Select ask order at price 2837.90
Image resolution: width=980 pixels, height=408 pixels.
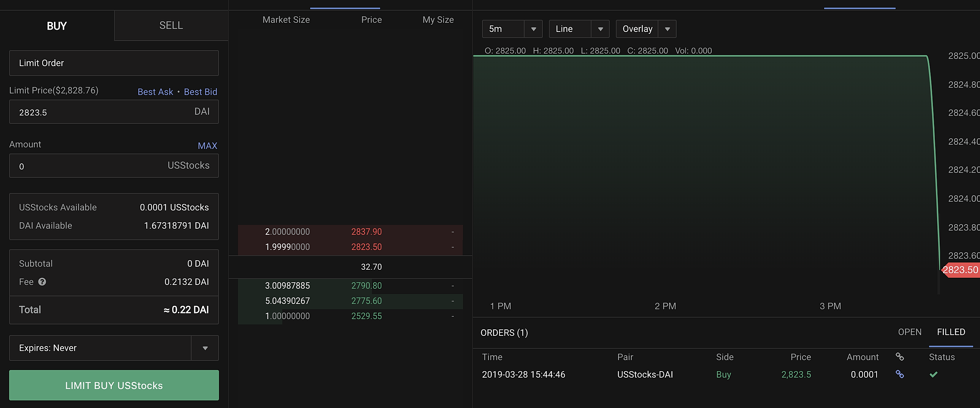click(350, 232)
